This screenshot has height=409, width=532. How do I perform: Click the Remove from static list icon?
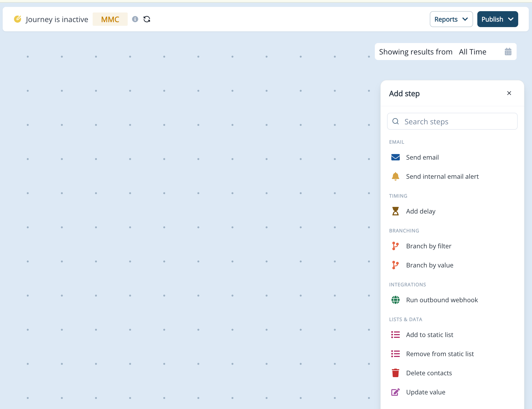(396, 354)
